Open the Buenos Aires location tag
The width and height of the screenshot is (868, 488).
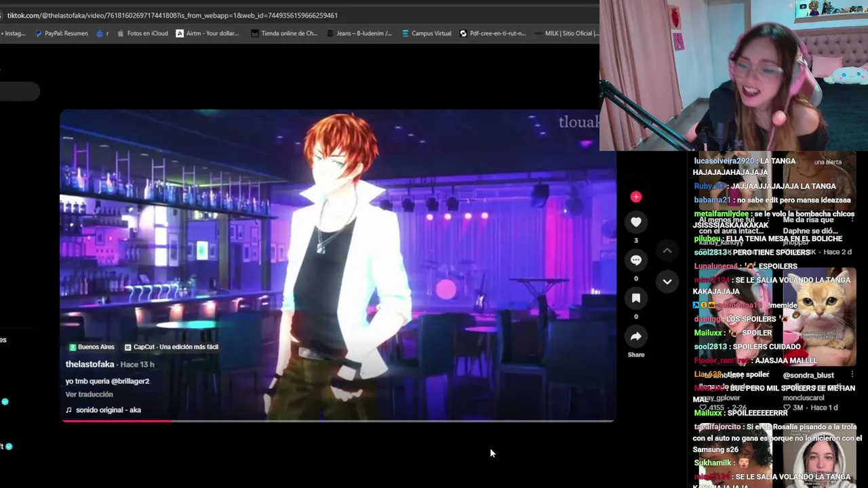[x=92, y=347]
